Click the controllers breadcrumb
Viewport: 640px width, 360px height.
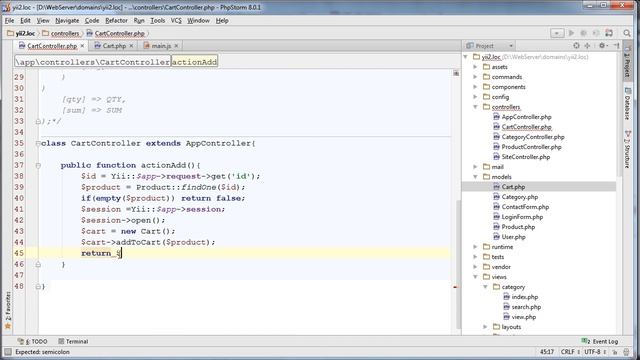coord(61,33)
